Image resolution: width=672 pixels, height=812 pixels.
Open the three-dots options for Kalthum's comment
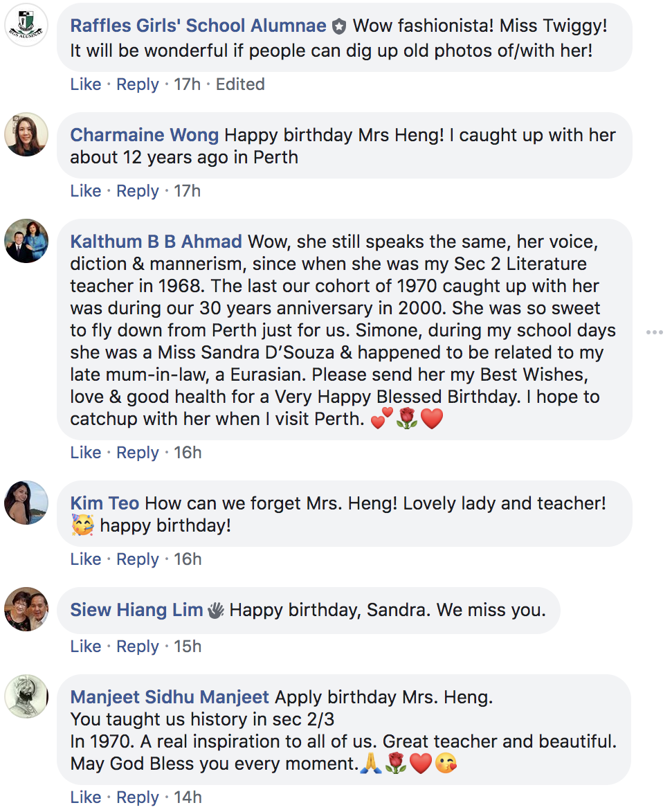[x=654, y=332]
